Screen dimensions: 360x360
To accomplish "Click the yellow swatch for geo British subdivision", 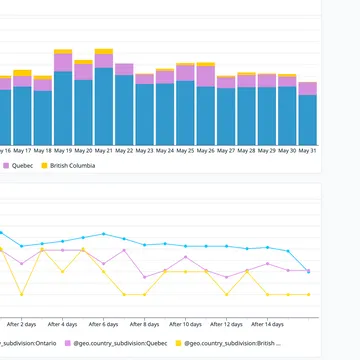I will coord(179,343).
